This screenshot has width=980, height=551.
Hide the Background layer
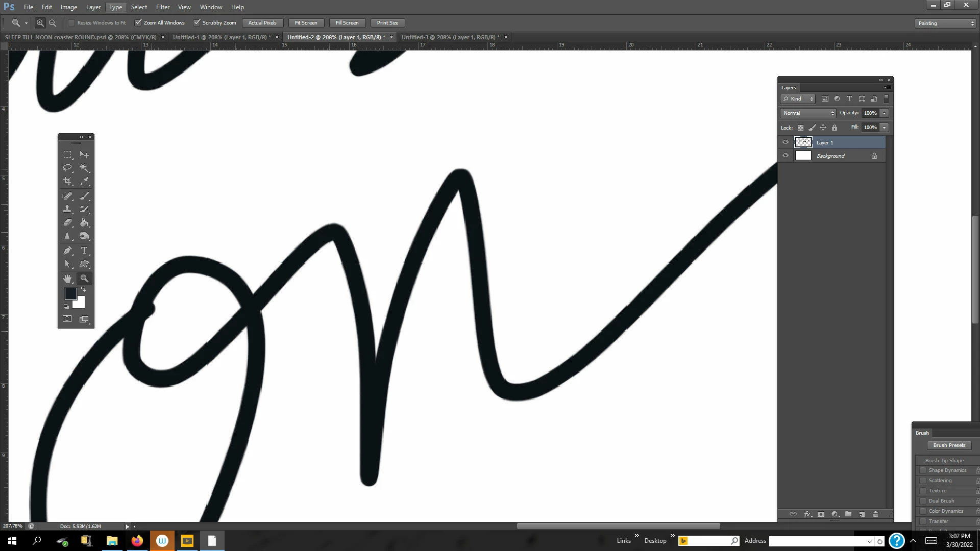point(786,156)
